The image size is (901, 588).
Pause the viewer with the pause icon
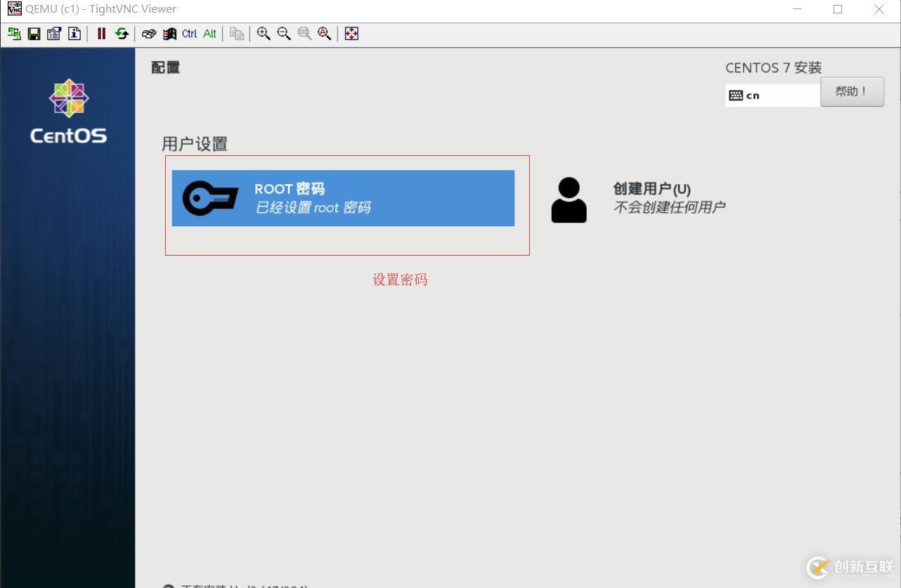click(x=101, y=34)
